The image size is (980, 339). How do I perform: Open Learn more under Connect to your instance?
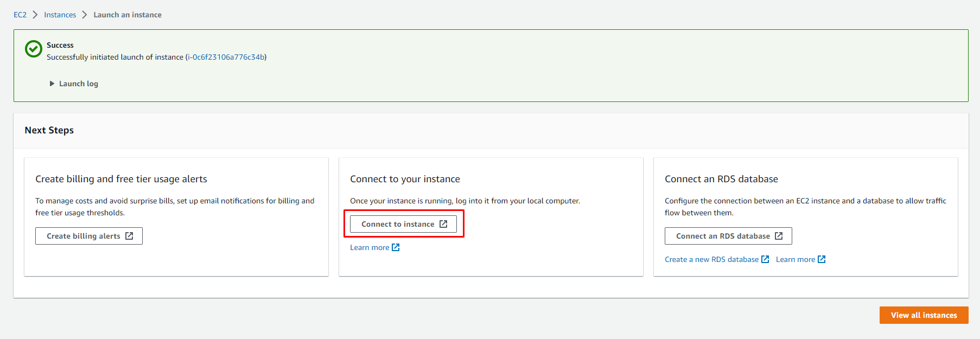pyautogui.click(x=374, y=247)
